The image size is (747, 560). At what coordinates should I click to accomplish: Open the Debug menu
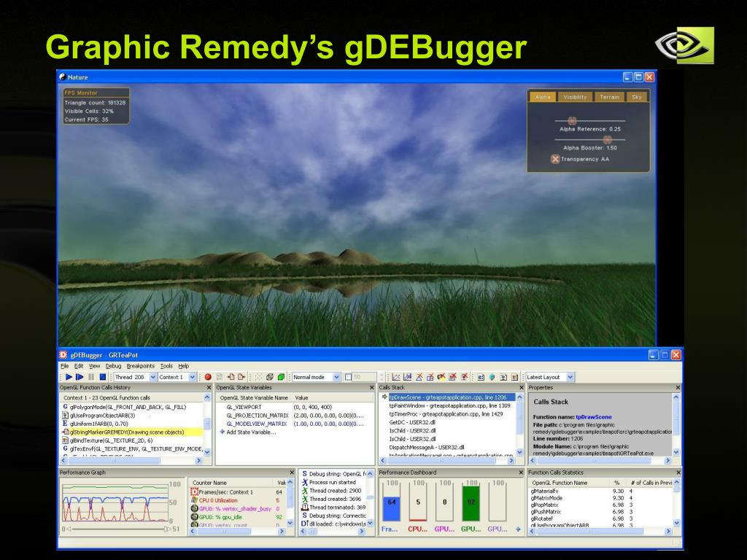pos(113,366)
